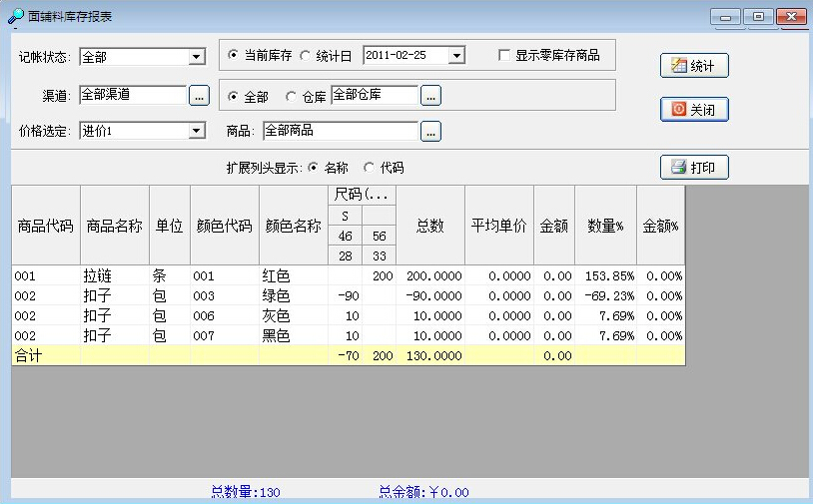Open warehouse browse button next to 全部仓库
This screenshot has height=504, width=813.
coord(430,97)
